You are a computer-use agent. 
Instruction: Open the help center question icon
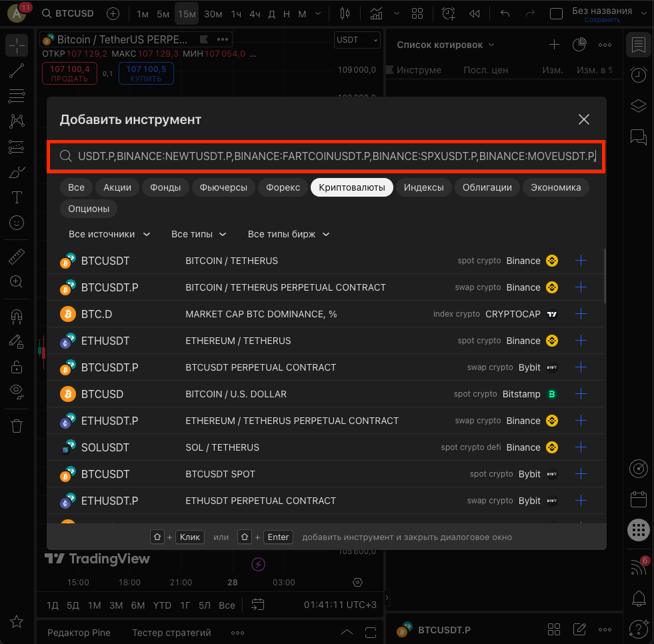click(x=639, y=629)
